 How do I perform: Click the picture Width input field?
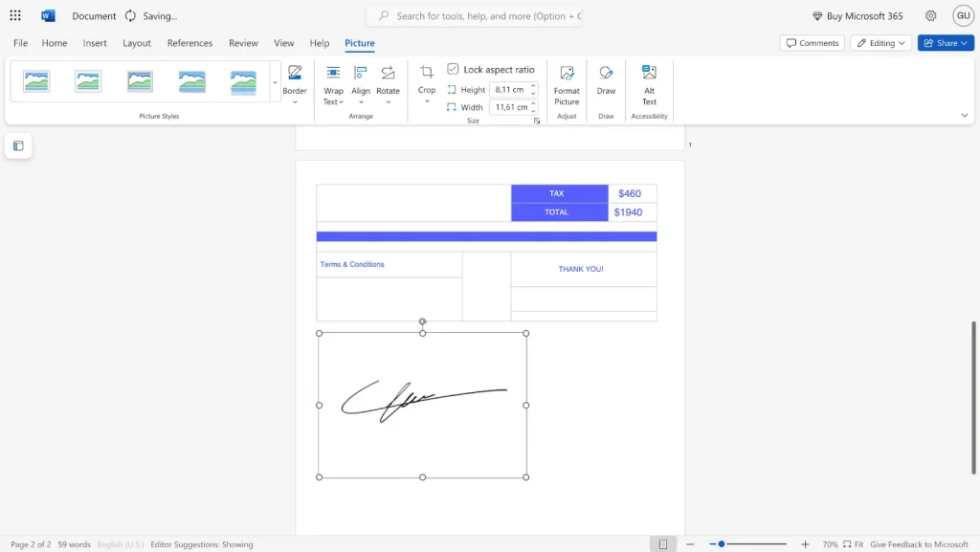point(510,107)
